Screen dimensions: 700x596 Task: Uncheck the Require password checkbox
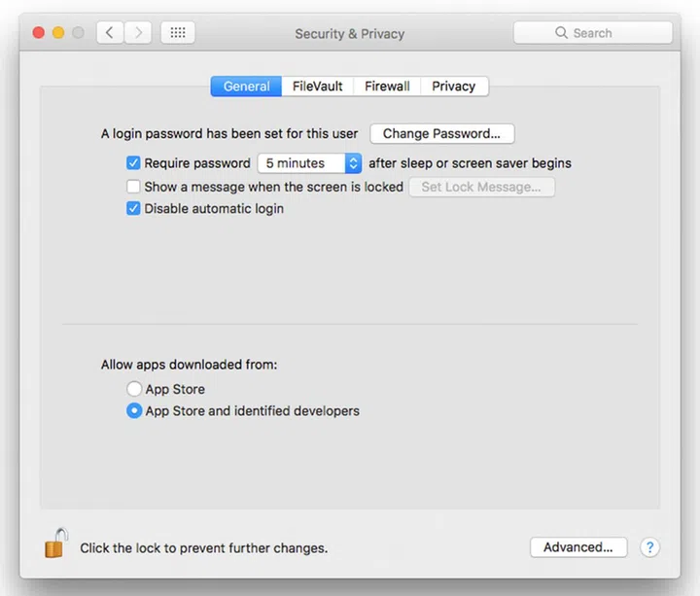coord(133,163)
